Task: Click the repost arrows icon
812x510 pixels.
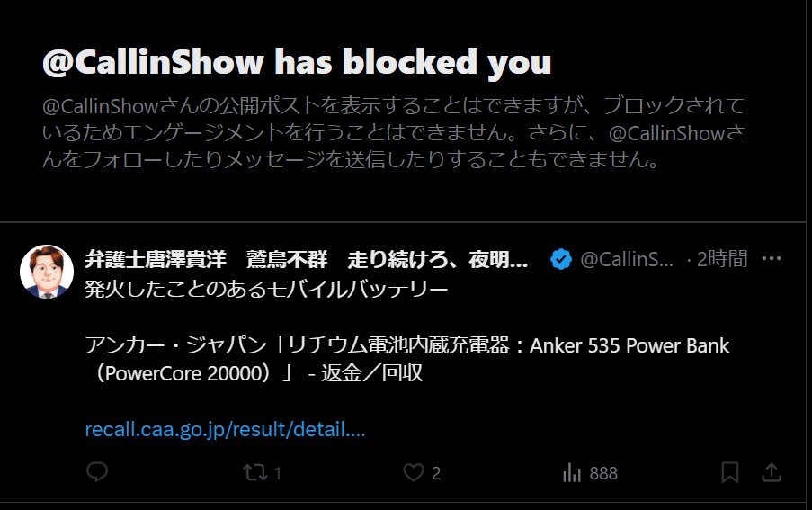Action: coord(255,472)
